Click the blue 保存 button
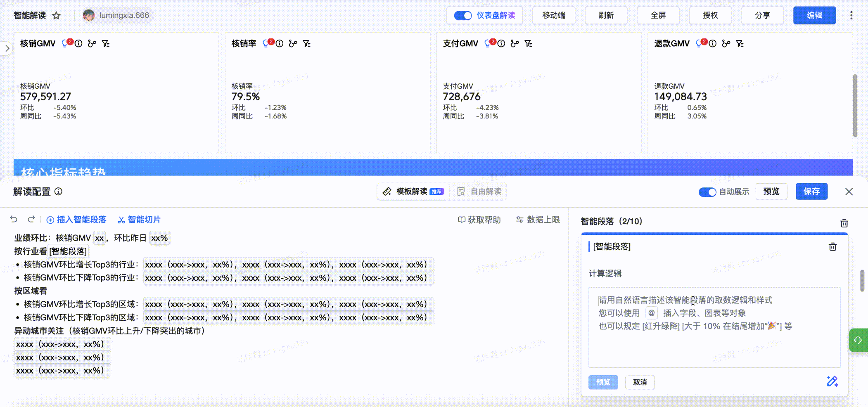 (x=811, y=192)
